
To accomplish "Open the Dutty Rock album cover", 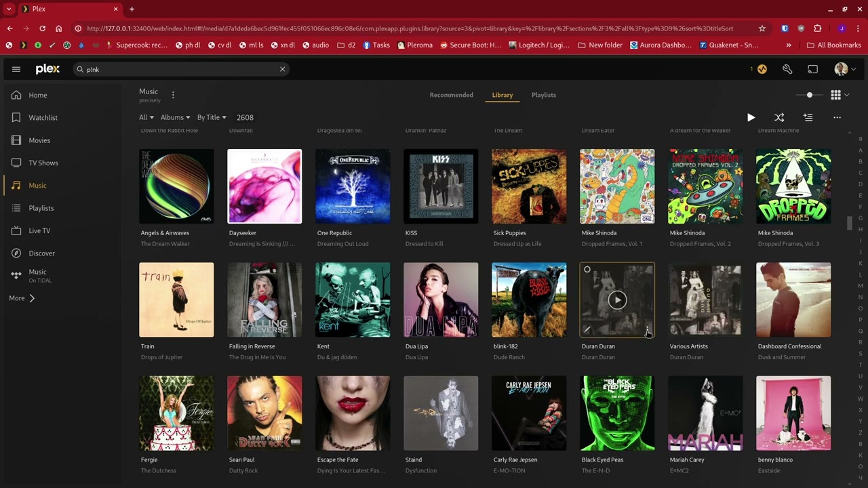I will (264, 413).
